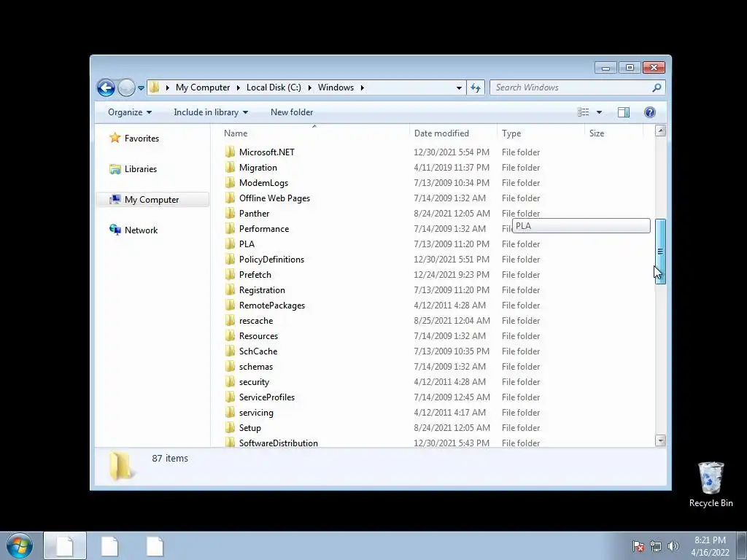Click the greyed Forward arrow button
This screenshot has height=560, width=747.
pyautogui.click(x=126, y=87)
